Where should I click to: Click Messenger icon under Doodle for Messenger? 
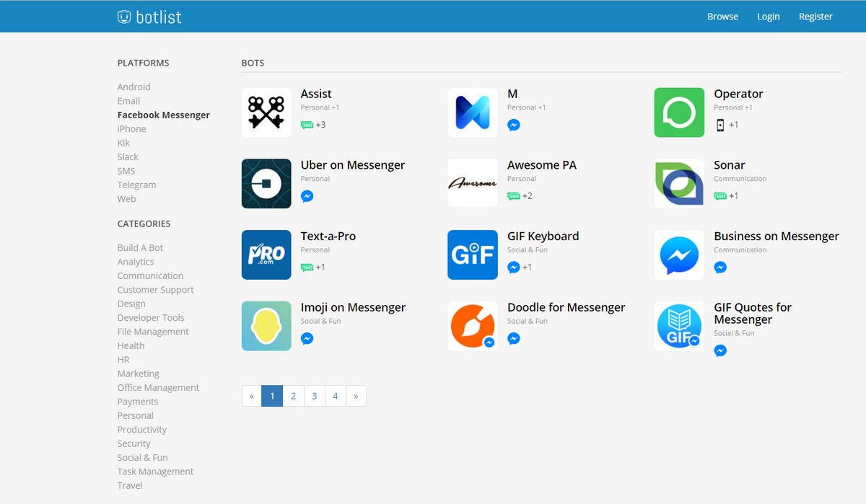[514, 338]
